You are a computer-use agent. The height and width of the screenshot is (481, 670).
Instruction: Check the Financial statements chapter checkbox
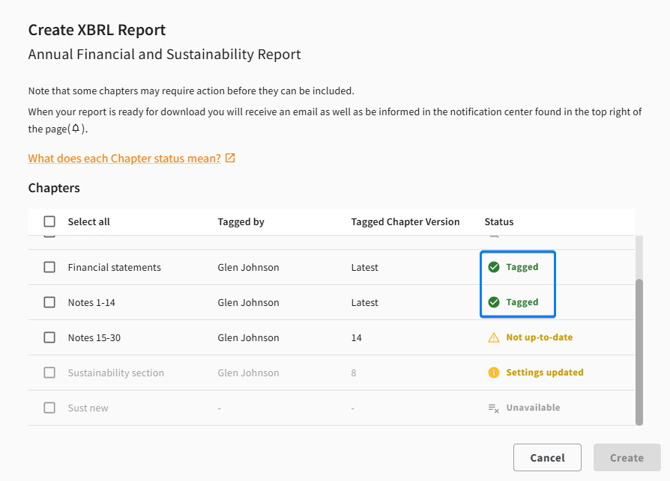[49, 267]
